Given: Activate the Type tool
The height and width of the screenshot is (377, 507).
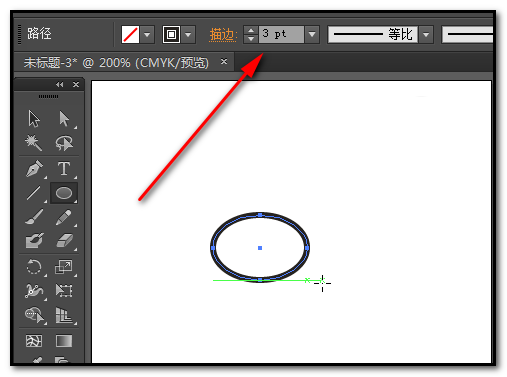Looking at the screenshot, I should pyautogui.click(x=64, y=168).
